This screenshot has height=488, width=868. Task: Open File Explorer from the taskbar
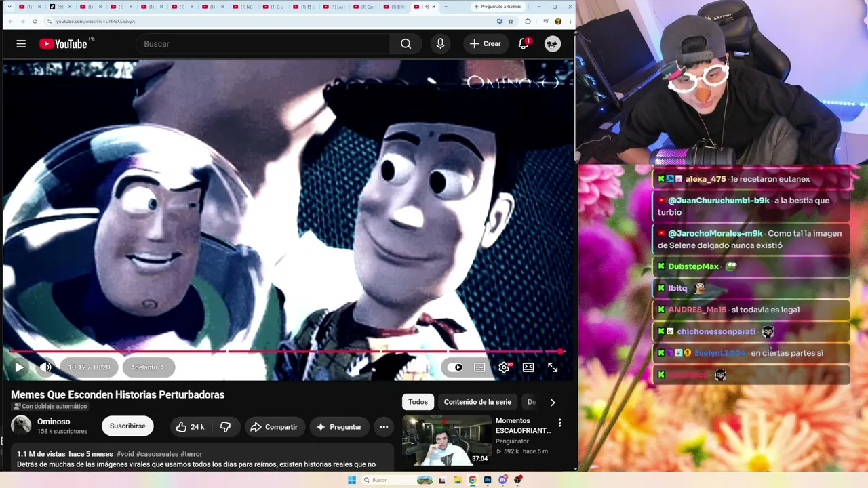[x=457, y=480]
